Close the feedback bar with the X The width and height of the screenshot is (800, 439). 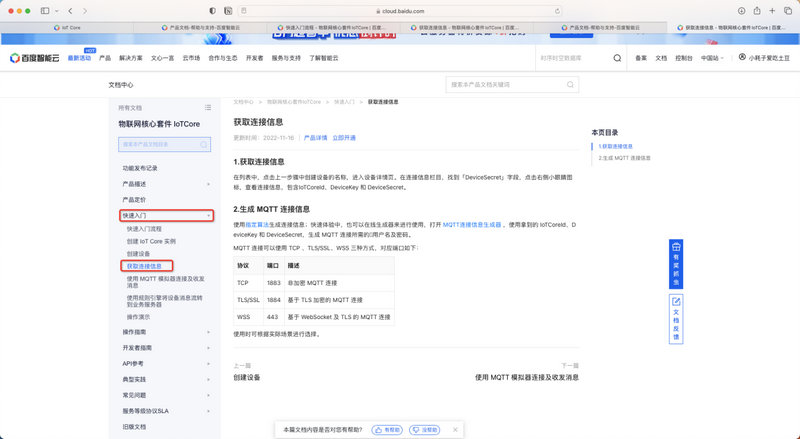[455, 430]
